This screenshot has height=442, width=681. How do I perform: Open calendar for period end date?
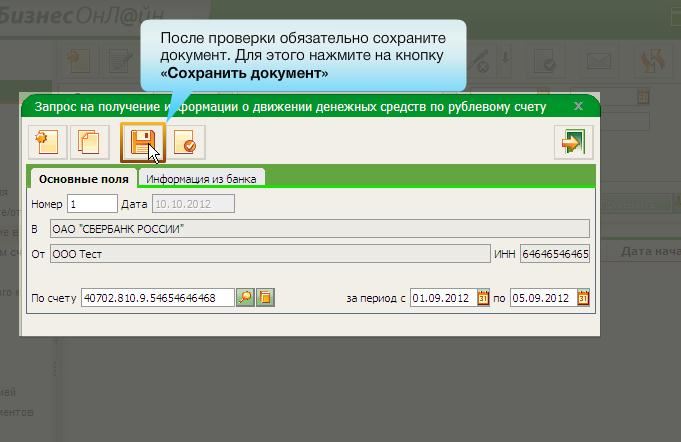point(583,298)
